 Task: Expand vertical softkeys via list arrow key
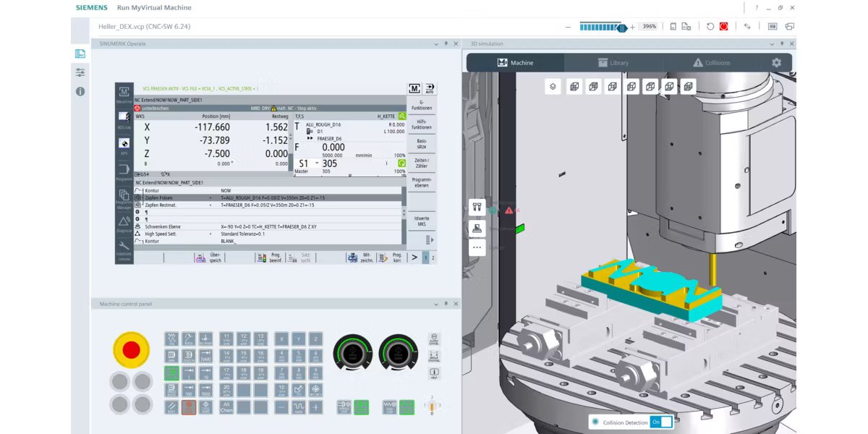point(429,239)
